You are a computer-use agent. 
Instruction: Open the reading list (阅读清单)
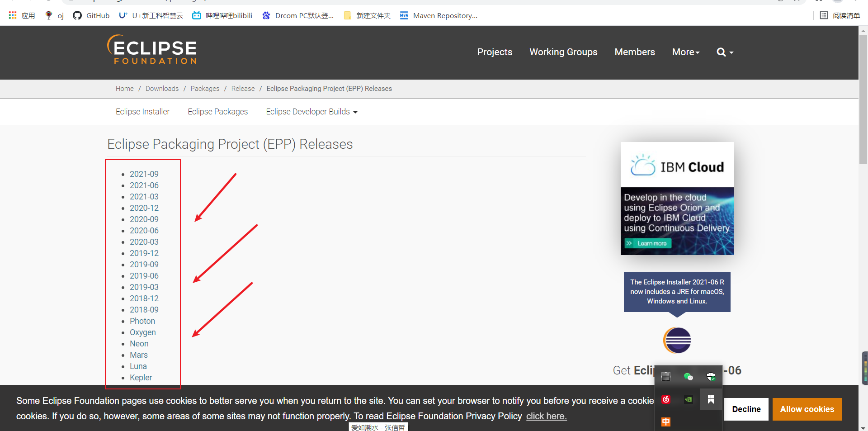point(840,15)
